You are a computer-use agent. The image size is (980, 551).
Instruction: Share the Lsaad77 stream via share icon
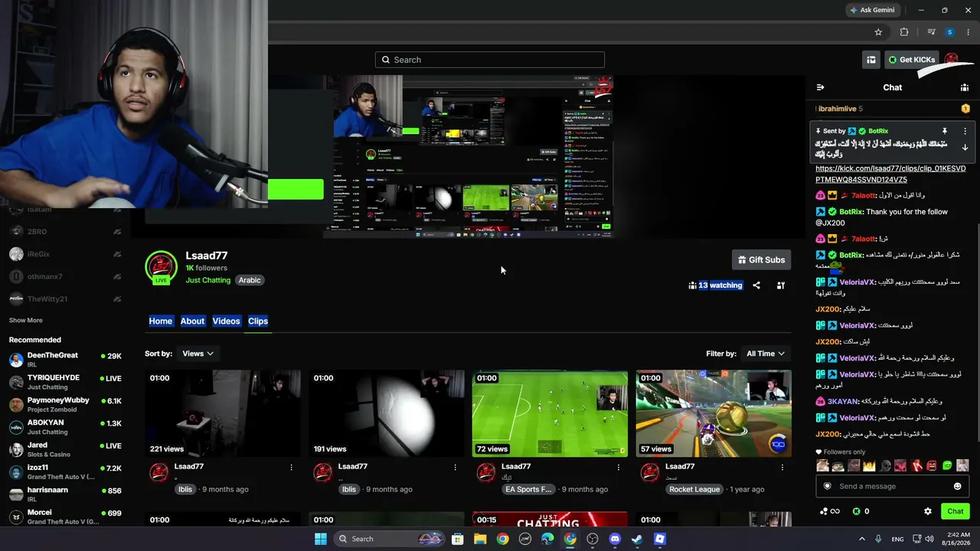(756, 285)
